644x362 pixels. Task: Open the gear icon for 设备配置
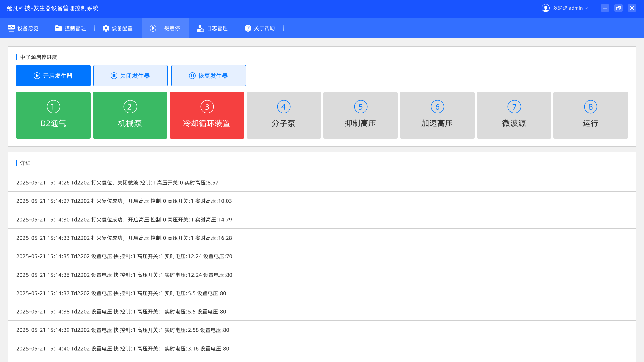[106, 28]
